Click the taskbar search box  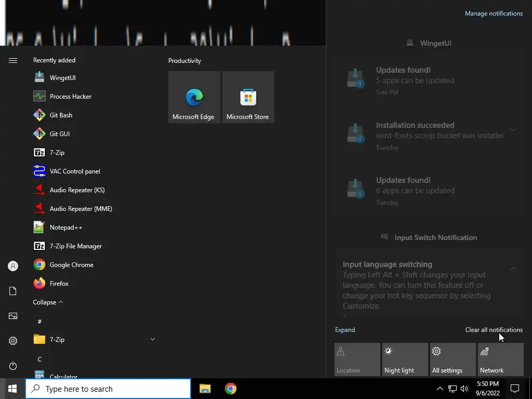[108, 389]
